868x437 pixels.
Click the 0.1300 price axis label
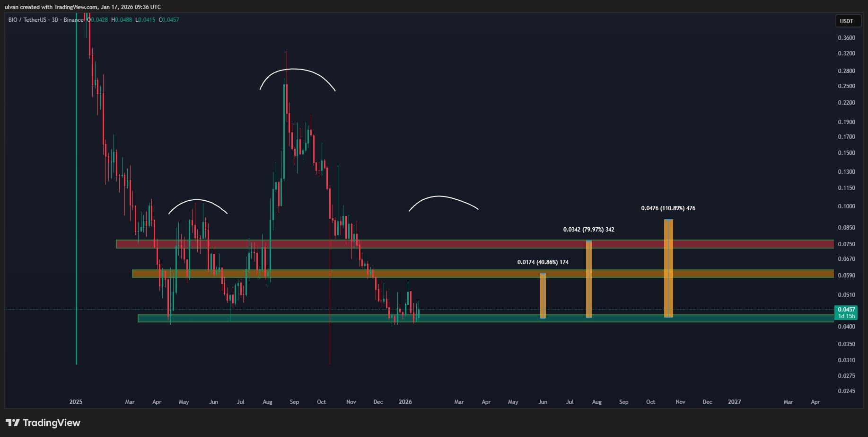pos(846,172)
